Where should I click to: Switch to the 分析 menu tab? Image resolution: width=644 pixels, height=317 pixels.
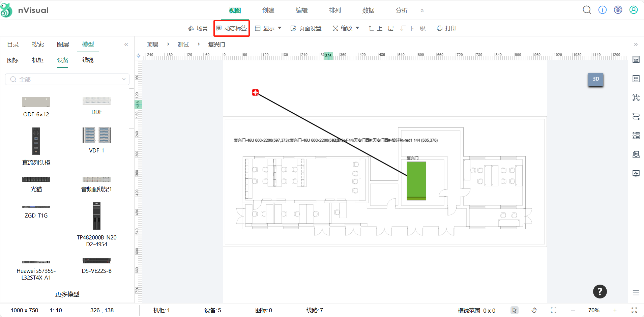[x=402, y=10]
